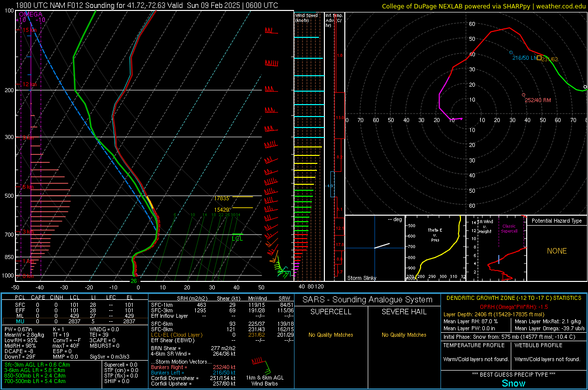Click the Corfidi Upshear = row
The width and height of the screenshot is (588, 390).
[x=193, y=384]
